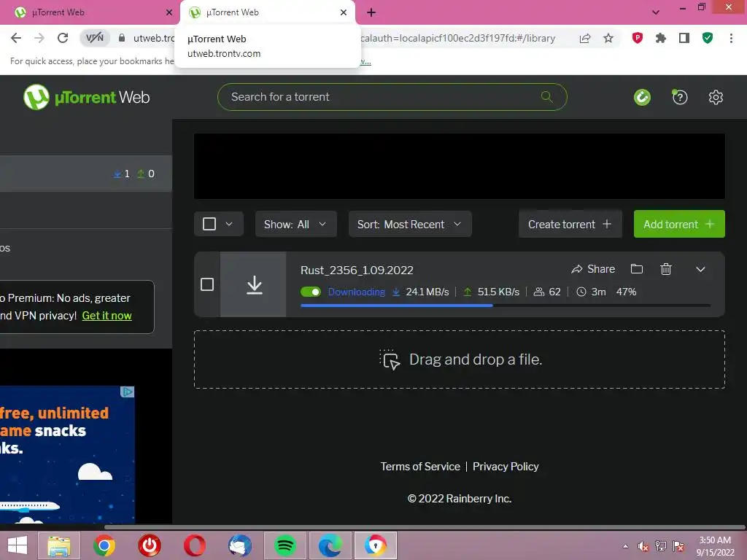The width and height of the screenshot is (747, 560).
Task: Click the Rust_2356_1.09.2022 torrent name
Action: (357, 270)
